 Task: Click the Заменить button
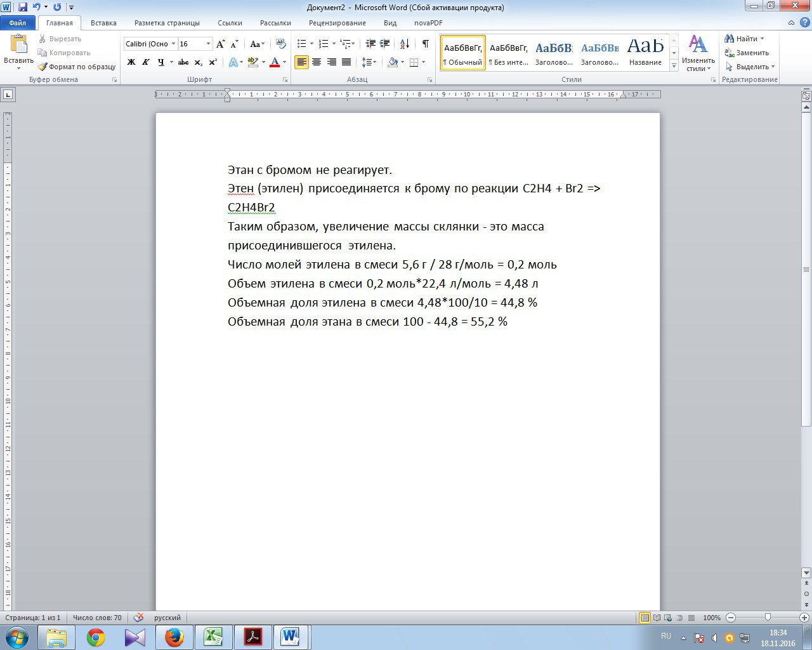coord(747,53)
